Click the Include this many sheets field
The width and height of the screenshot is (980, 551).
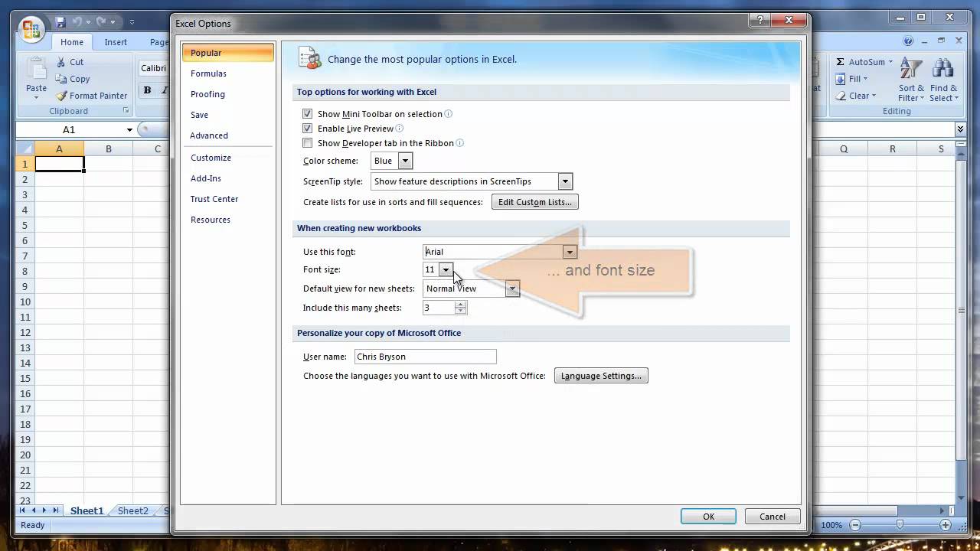439,308
